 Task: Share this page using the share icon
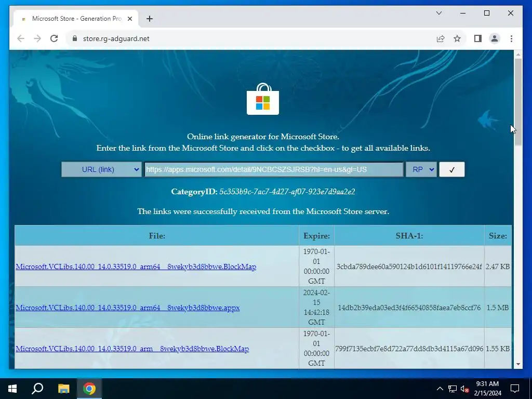click(x=441, y=38)
